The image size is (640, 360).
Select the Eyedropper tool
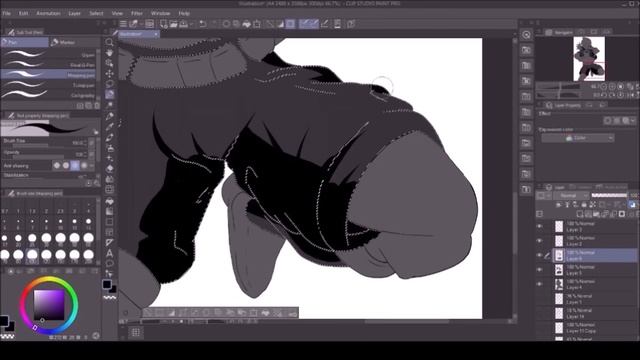109,105
